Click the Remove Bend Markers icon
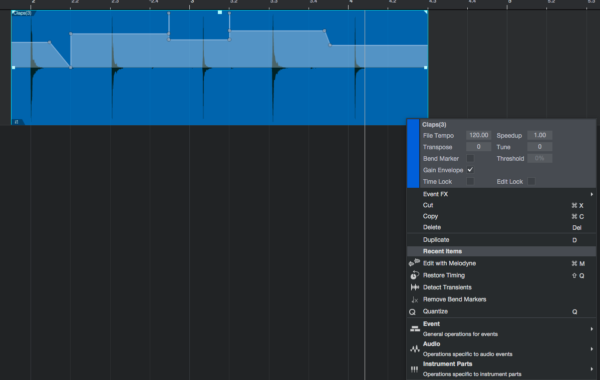 point(414,299)
